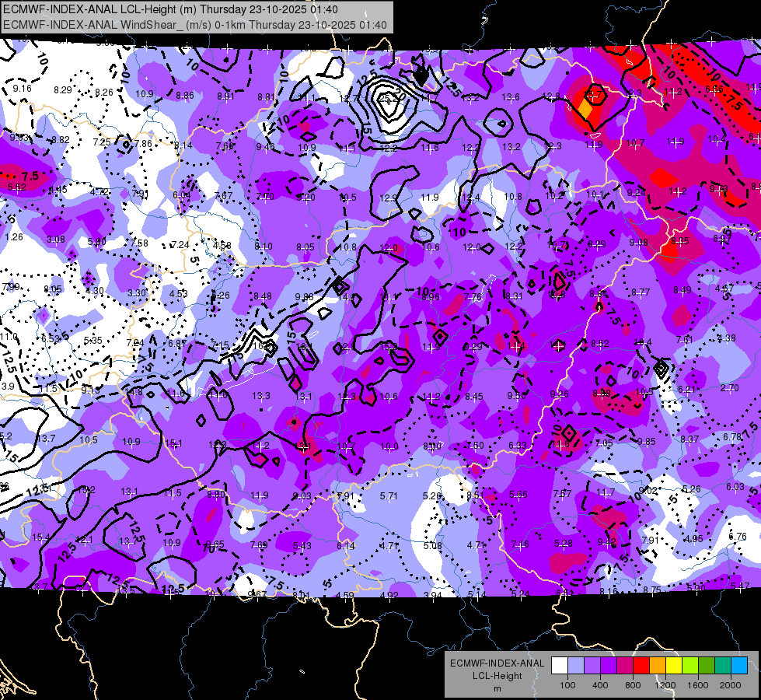Click the shear value 5.08 on the map
The image size is (761, 700).
pos(432,545)
